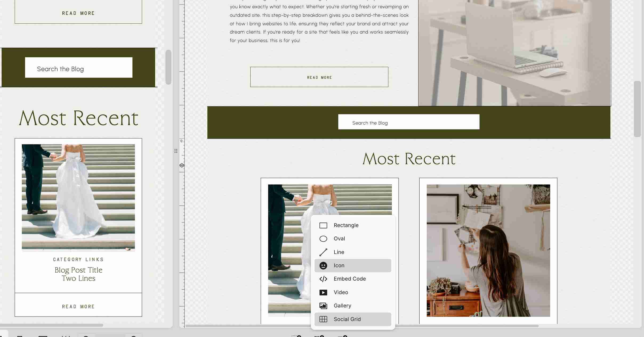The image size is (644, 337).
Task: Insert a Social Grid element
Action: pos(347,319)
